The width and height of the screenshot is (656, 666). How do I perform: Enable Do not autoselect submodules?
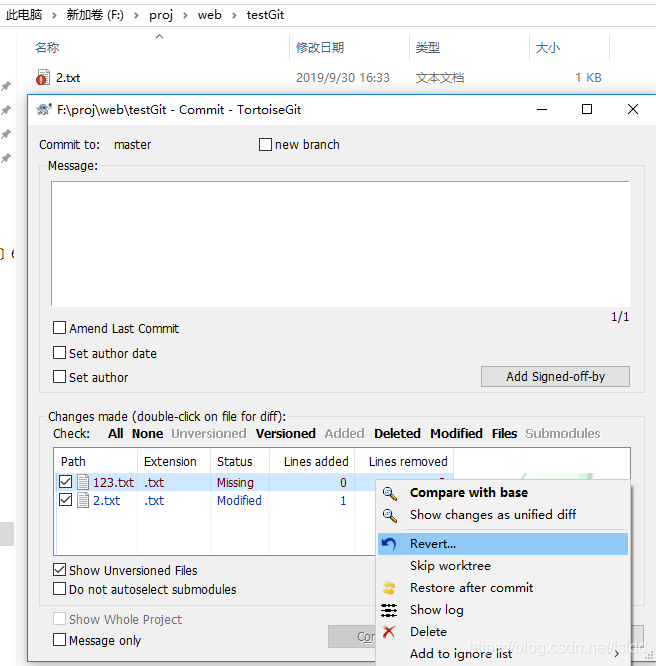coord(59,589)
